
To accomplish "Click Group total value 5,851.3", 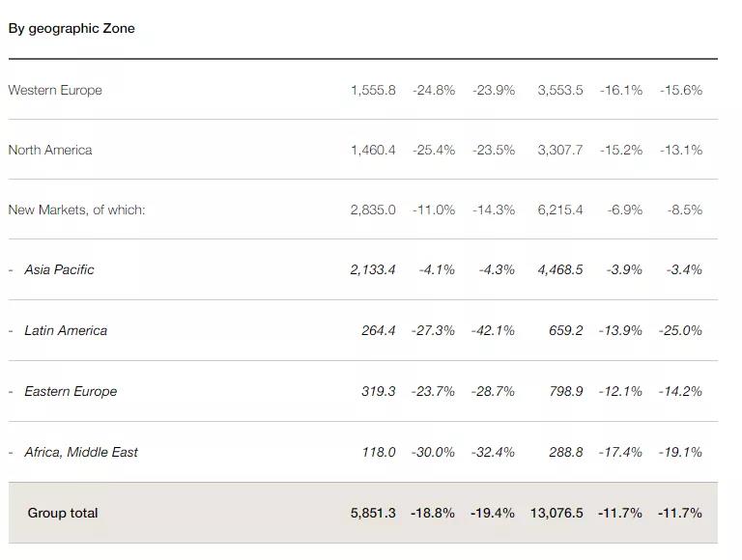I will point(373,513).
